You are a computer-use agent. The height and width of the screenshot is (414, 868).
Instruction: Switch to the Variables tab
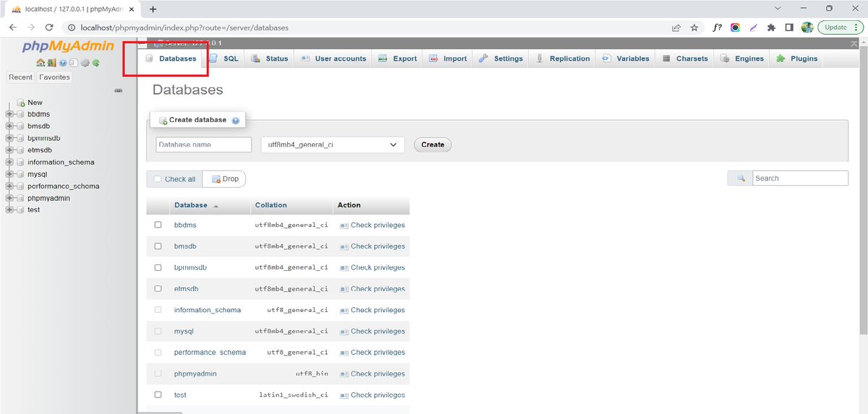click(x=626, y=59)
